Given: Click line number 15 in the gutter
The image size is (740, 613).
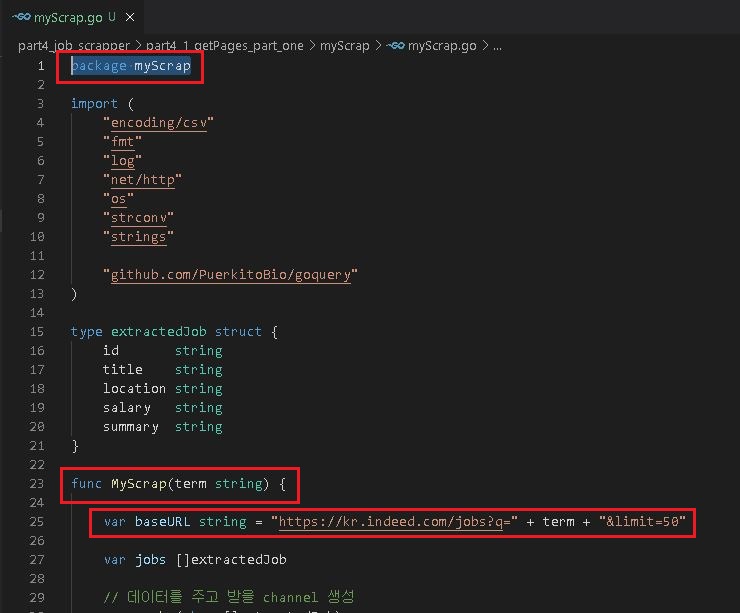Looking at the screenshot, I should click(x=37, y=332).
